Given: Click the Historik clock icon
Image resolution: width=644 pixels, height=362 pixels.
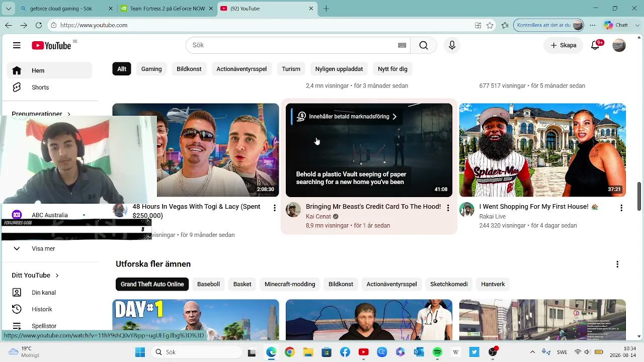Looking at the screenshot, I should pos(17,309).
